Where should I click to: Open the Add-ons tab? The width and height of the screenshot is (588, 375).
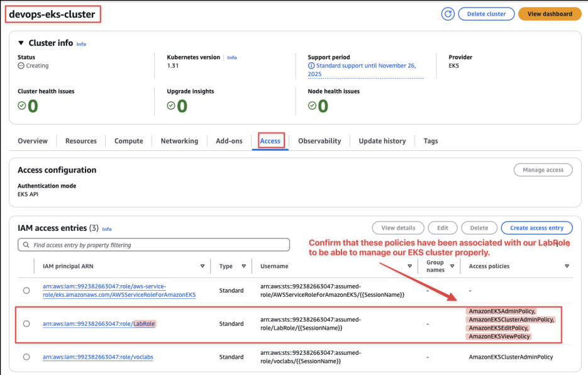229,141
